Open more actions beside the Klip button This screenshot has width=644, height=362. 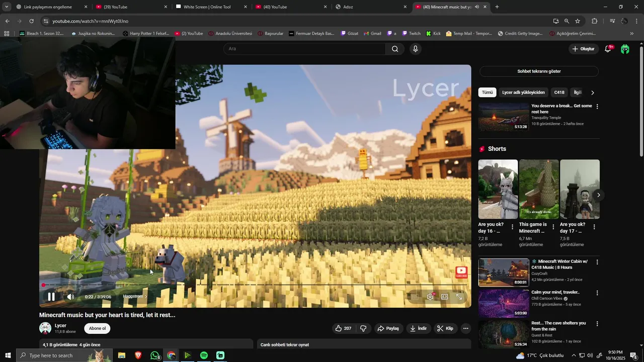coord(466,328)
